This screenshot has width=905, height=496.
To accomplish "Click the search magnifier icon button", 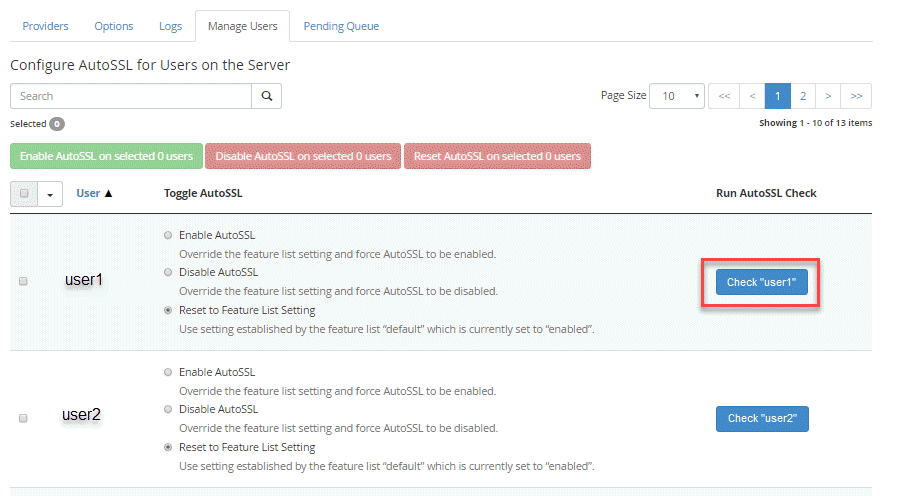I will coord(266,96).
